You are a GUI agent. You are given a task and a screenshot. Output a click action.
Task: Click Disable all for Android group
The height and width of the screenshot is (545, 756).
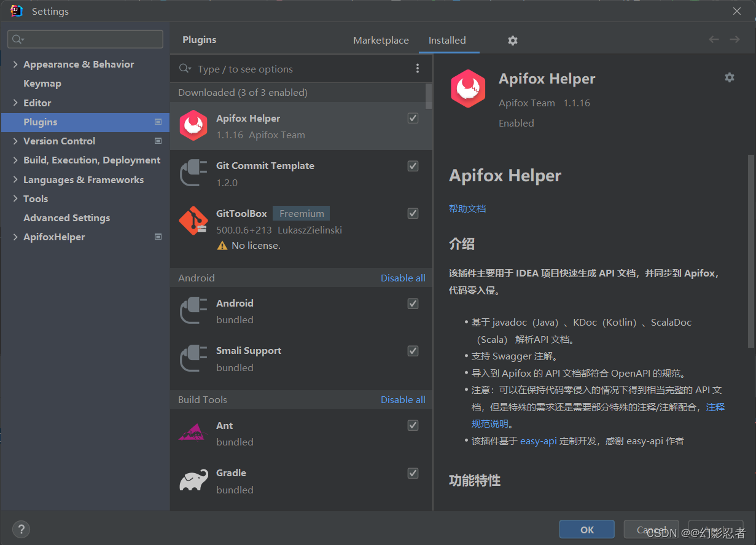[403, 278]
